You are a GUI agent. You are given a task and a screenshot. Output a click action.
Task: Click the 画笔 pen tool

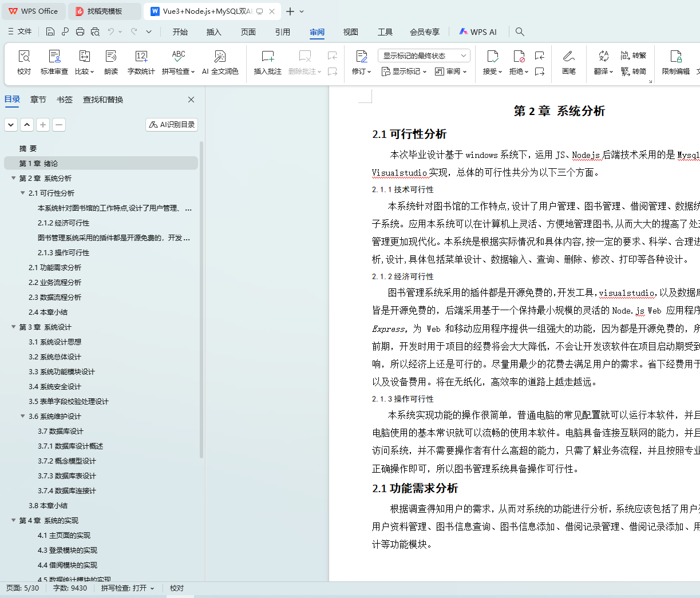point(568,62)
